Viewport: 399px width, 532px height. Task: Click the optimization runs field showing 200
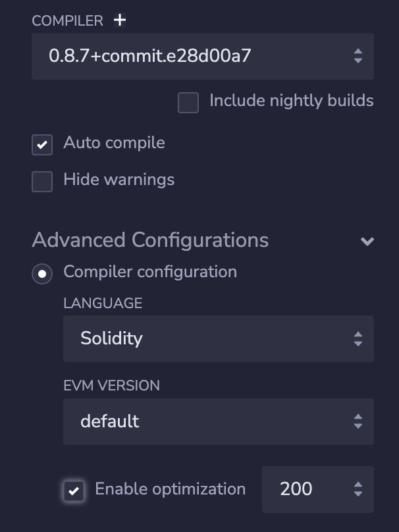[303, 489]
